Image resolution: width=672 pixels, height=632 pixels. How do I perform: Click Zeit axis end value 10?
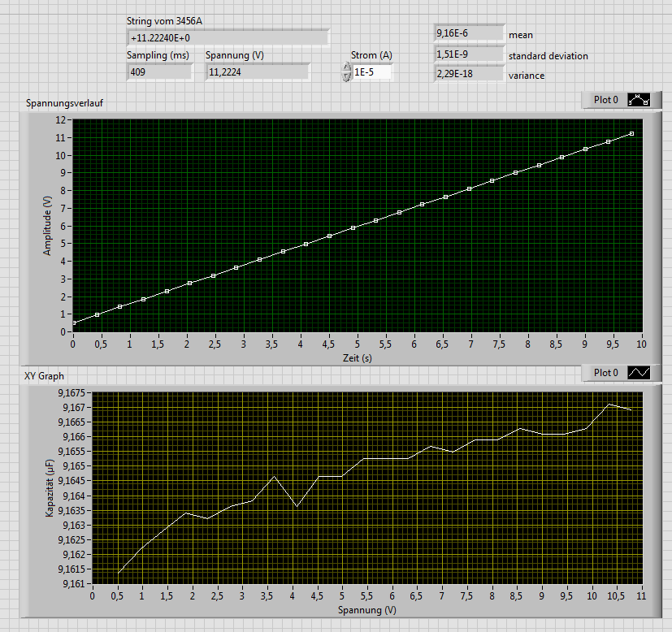point(641,344)
